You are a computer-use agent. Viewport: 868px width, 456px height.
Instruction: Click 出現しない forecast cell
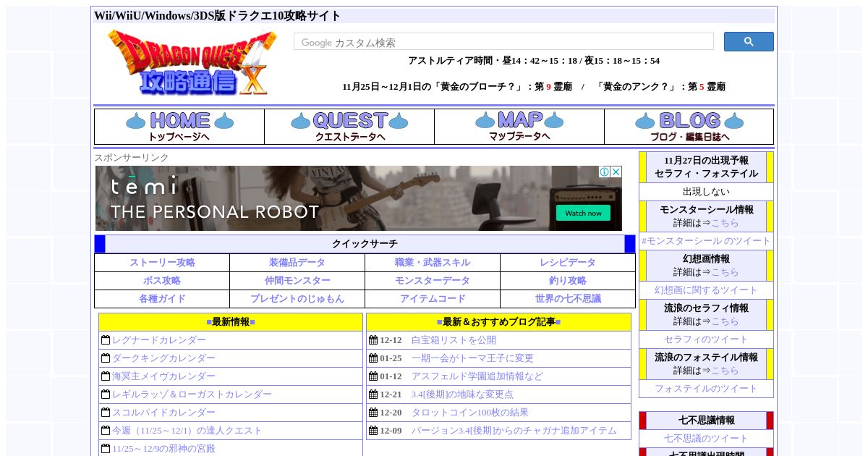pos(706,192)
